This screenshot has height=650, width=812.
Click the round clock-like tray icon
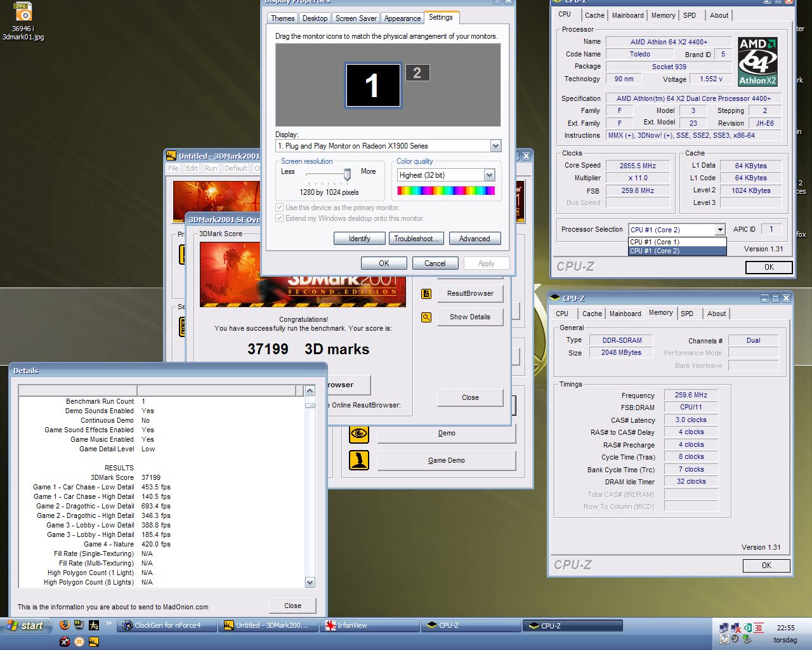[x=724, y=639]
